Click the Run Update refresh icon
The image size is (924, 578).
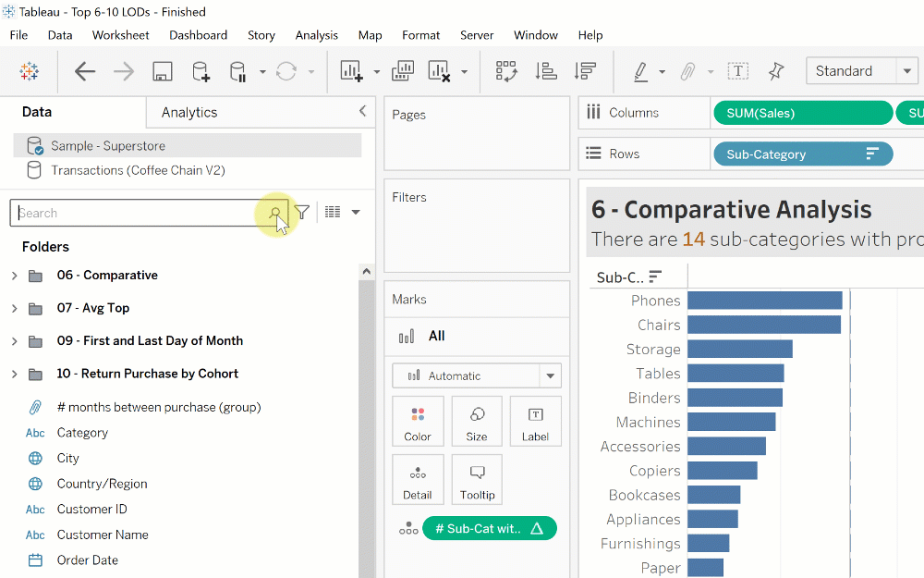tap(286, 71)
